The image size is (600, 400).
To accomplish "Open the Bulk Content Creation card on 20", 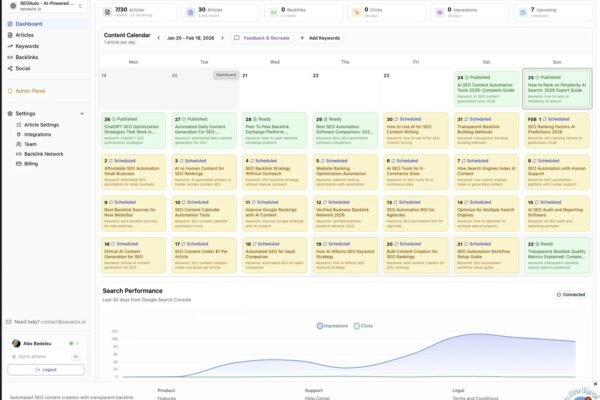I will click(x=416, y=255).
